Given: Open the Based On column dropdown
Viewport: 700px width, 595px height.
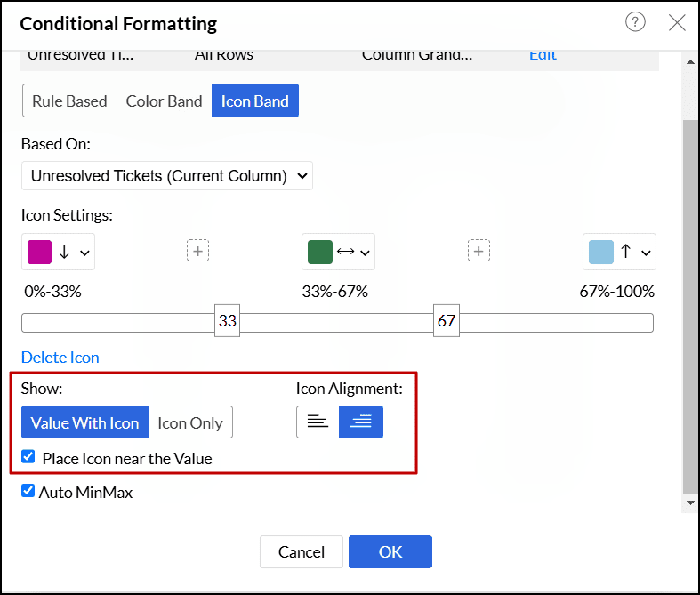Looking at the screenshot, I should (x=167, y=176).
